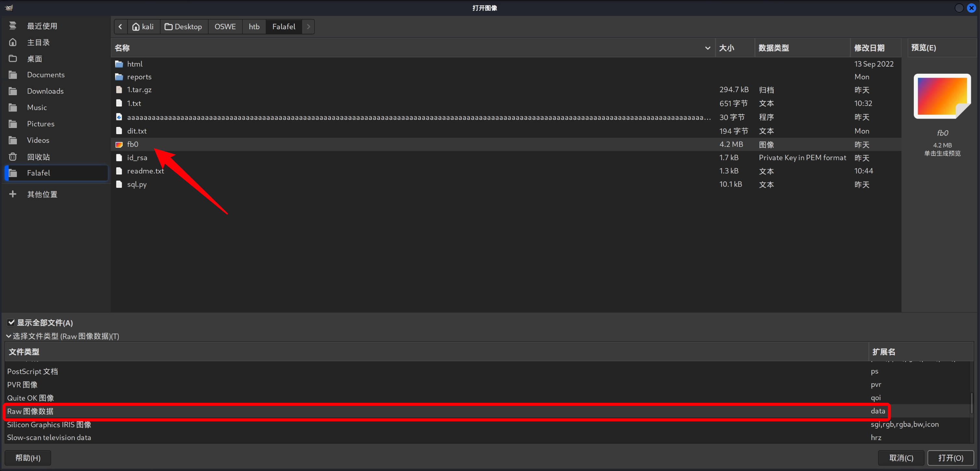Viewport: 980px width, 471px height.
Task: Select Raw image data file type
Action: click(x=31, y=411)
